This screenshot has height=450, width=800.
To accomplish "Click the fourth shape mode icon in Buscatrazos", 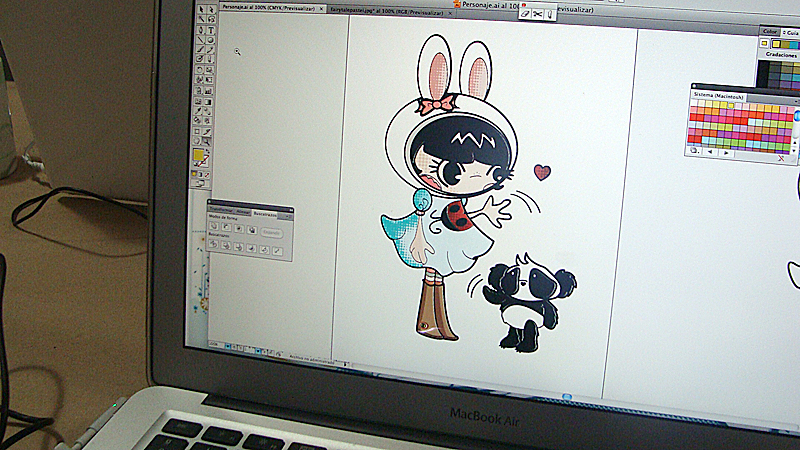I will pos(252,230).
